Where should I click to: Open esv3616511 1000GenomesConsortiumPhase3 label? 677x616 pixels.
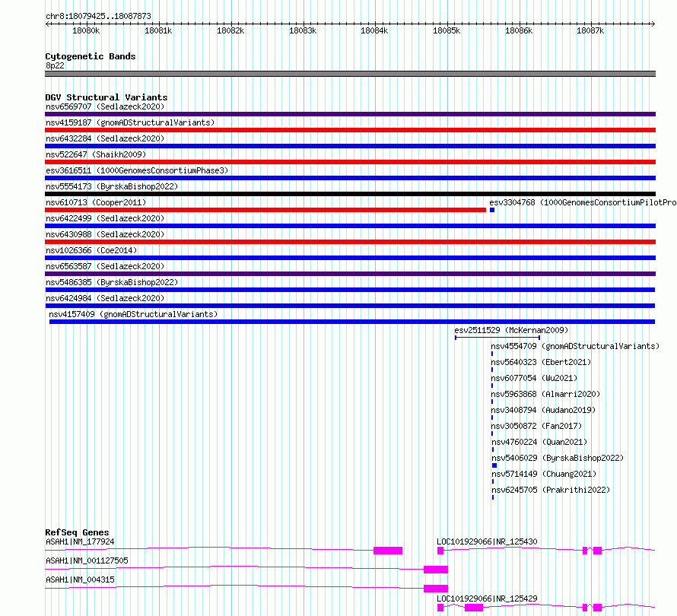(137, 170)
